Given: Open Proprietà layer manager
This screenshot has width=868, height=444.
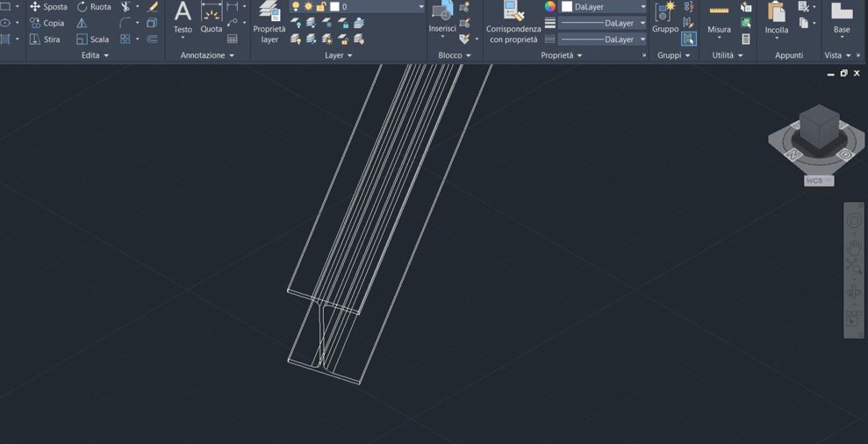Looking at the screenshot, I should [269, 22].
